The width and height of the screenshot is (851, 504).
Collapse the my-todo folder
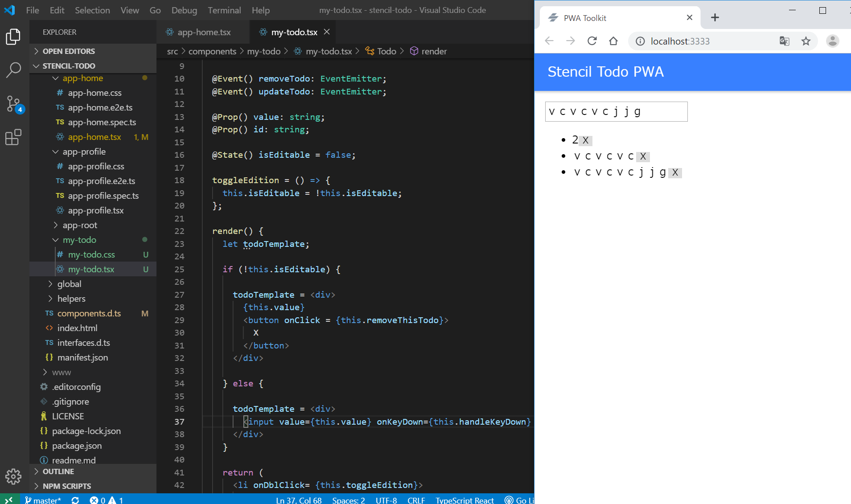pyautogui.click(x=79, y=240)
